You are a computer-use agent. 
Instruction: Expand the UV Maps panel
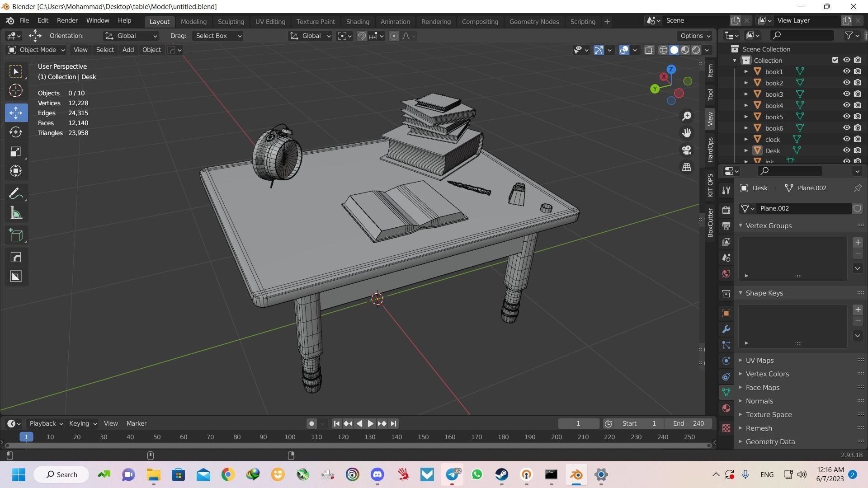coord(759,361)
